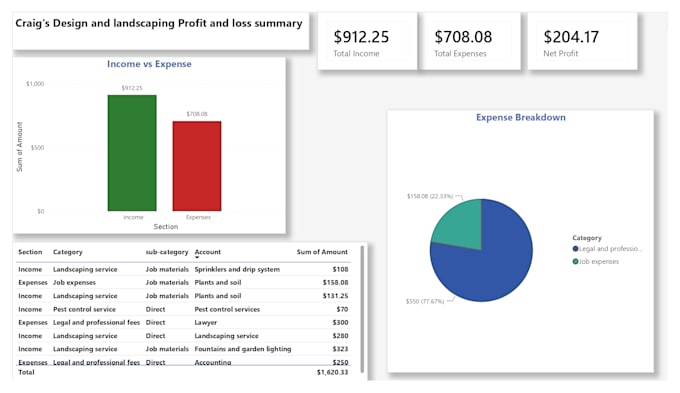Select the $323 amount cell
The width and height of the screenshot is (680, 393).
(340, 349)
